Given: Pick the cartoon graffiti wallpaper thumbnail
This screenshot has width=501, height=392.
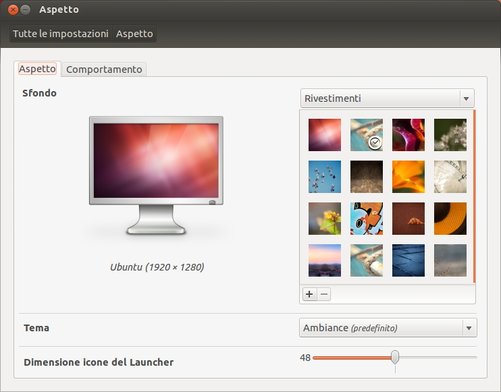Looking at the screenshot, I should click(x=366, y=219).
